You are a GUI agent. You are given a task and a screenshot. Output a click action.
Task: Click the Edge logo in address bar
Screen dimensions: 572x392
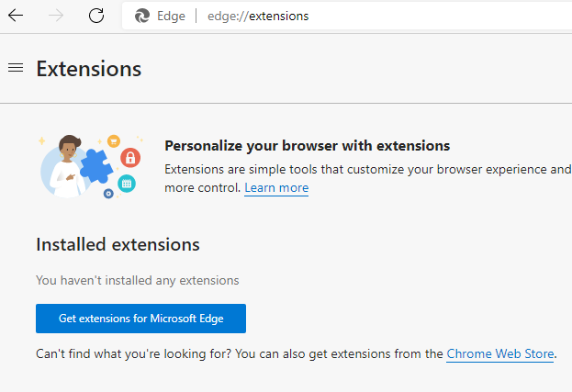(x=142, y=16)
